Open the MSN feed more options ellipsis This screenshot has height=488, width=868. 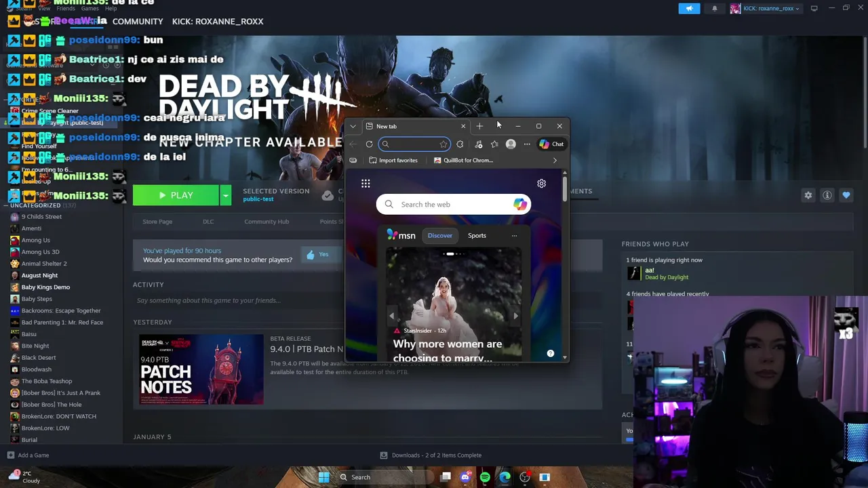pos(514,235)
